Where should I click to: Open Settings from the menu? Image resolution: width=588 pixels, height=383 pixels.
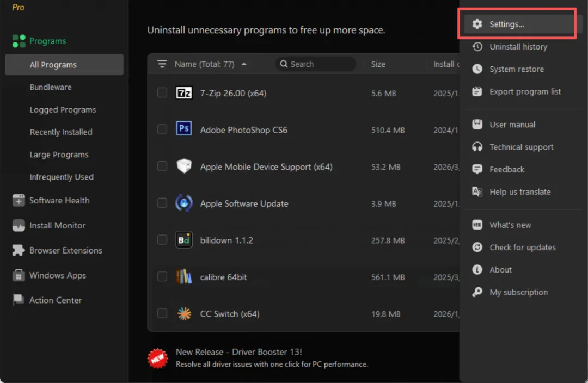(x=523, y=24)
